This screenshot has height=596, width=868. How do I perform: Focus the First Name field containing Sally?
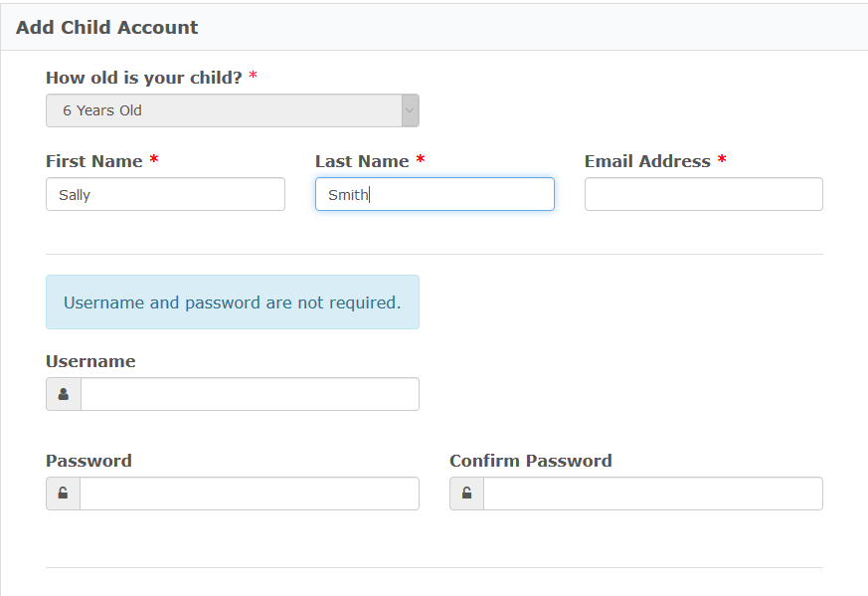tap(165, 194)
